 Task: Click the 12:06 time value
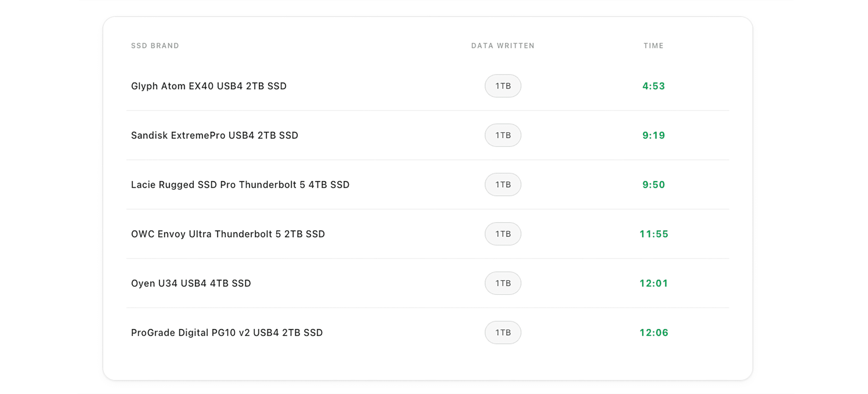coord(653,333)
